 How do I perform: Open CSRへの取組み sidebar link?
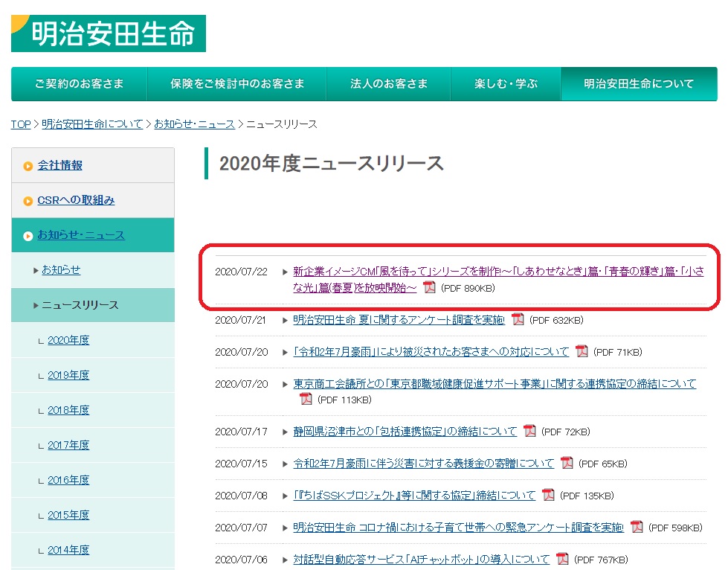pos(76,200)
